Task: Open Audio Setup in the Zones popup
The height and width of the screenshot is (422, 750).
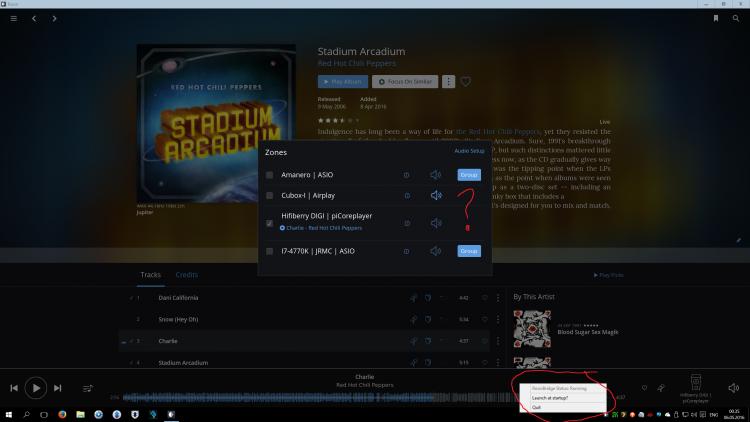Action: (x=469, y=151)
